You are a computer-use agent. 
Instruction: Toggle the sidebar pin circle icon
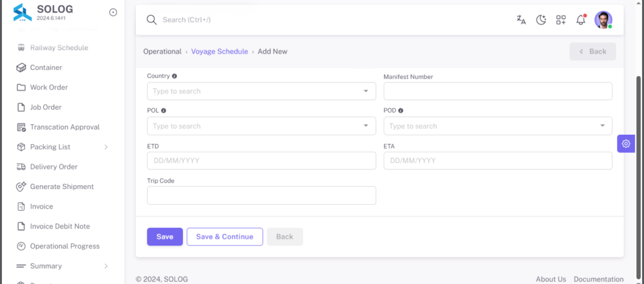113,13
